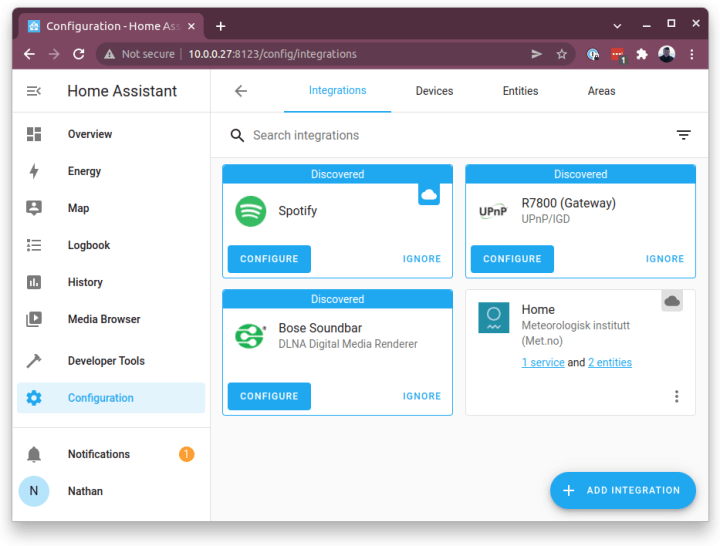Select History in the sidebar

pyautogui.click(x=111, y=282)
